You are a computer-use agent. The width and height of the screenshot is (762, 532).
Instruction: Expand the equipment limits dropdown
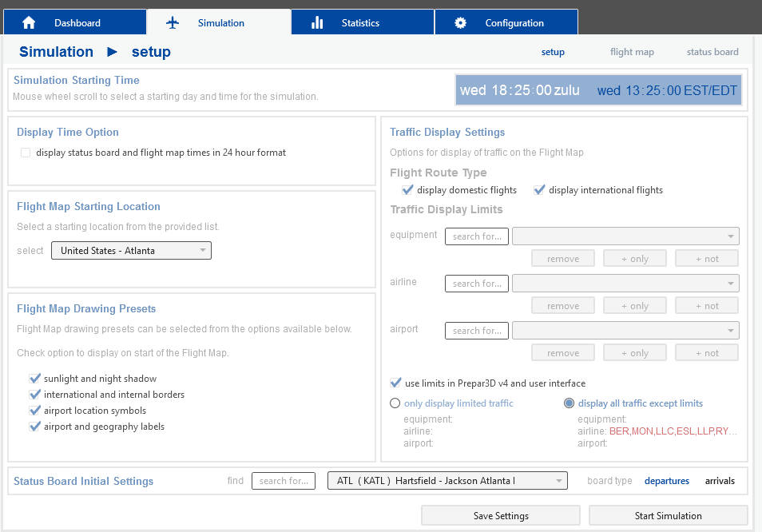625,236
